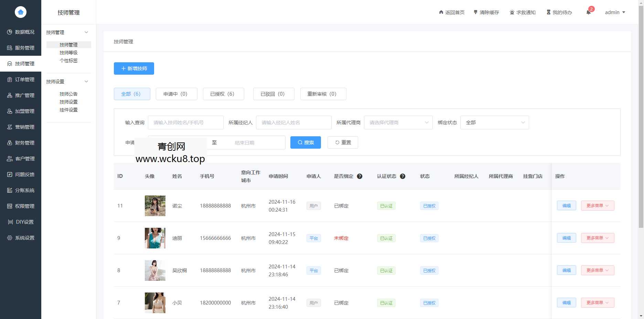Click the 已授权 status tag for 诺尘
644x319 pixels.
click(x=429, y=205)
